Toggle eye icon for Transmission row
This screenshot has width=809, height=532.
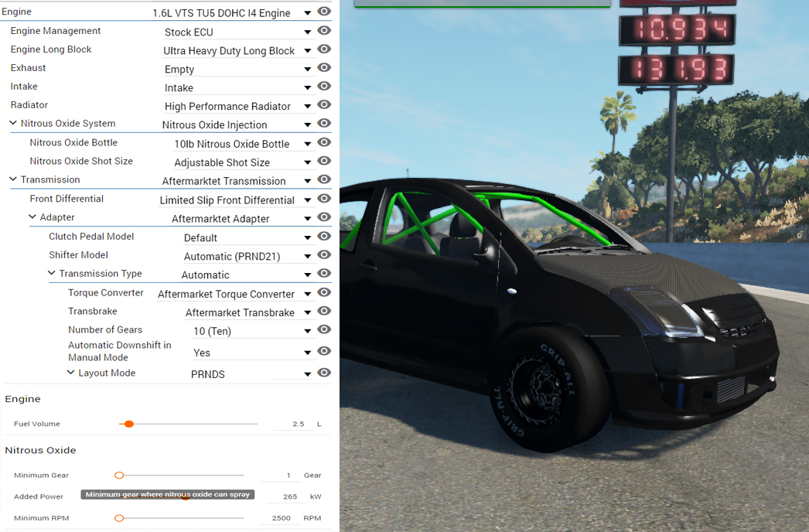[x=324, y=179]
